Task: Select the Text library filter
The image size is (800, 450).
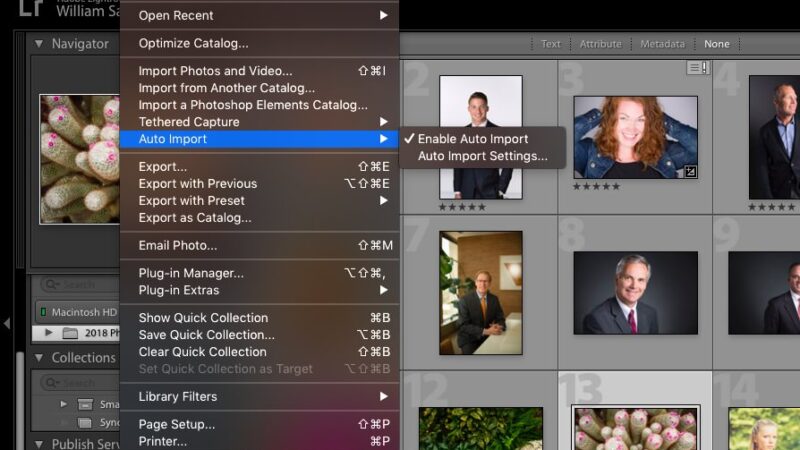Action: click(x=551, y=44)
